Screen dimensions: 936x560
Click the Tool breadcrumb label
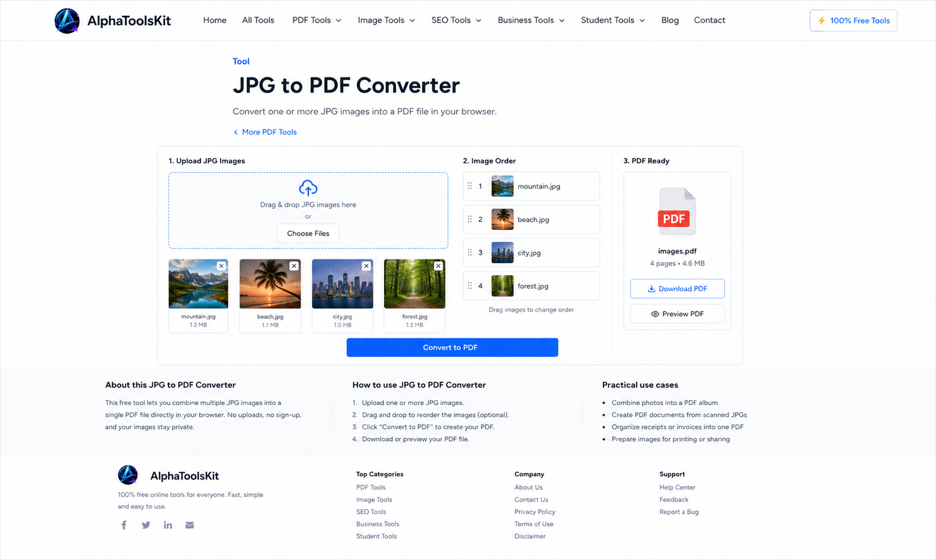(x=241, y=61)
